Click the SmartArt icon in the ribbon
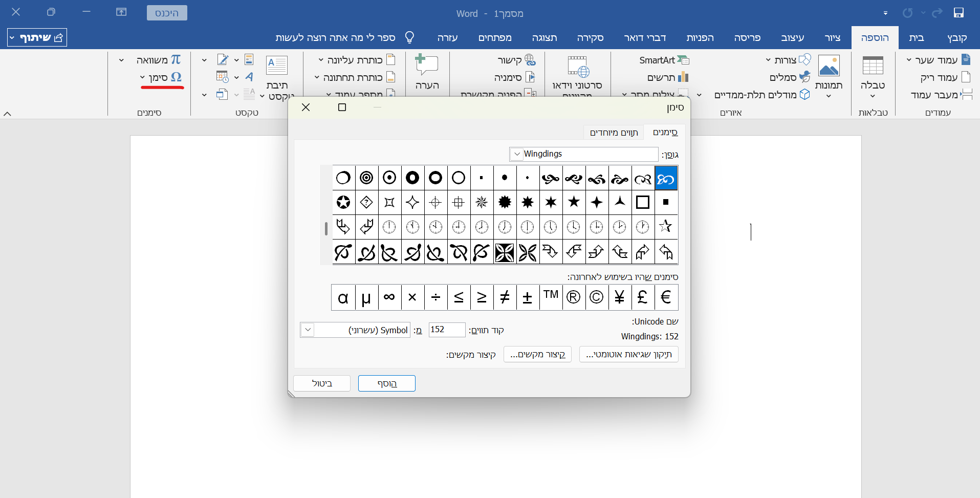This screenshot has height=498, width=980. [x=683, y=60]
